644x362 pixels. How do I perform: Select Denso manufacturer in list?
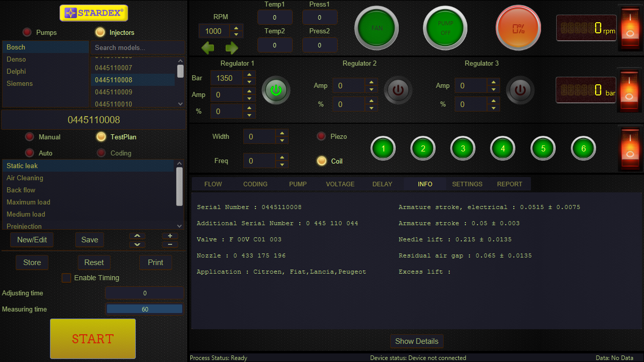click(x=45, y=59)
